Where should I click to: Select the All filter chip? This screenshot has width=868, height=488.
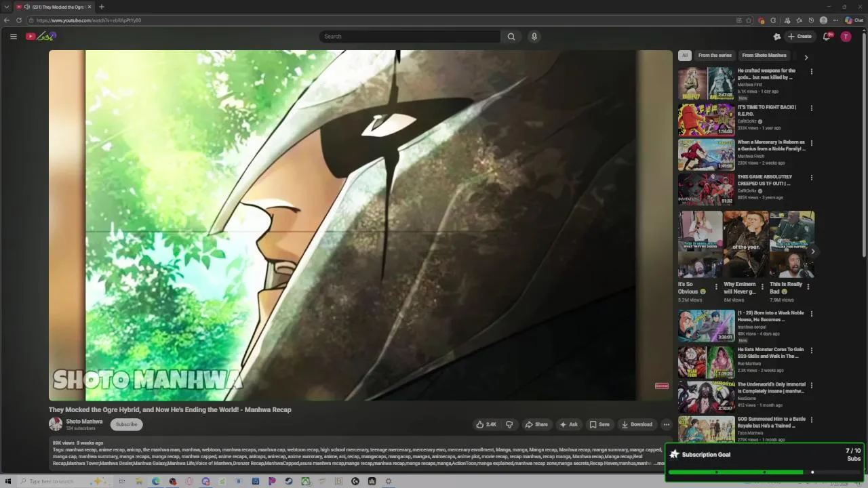click(685, 56)
